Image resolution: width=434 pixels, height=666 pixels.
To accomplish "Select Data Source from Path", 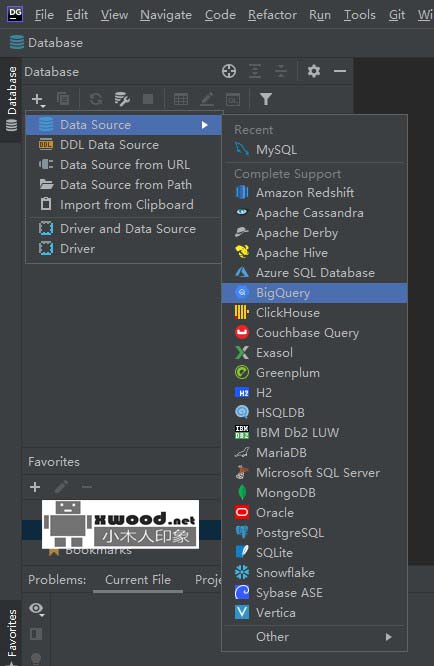I will coord(124,184).
